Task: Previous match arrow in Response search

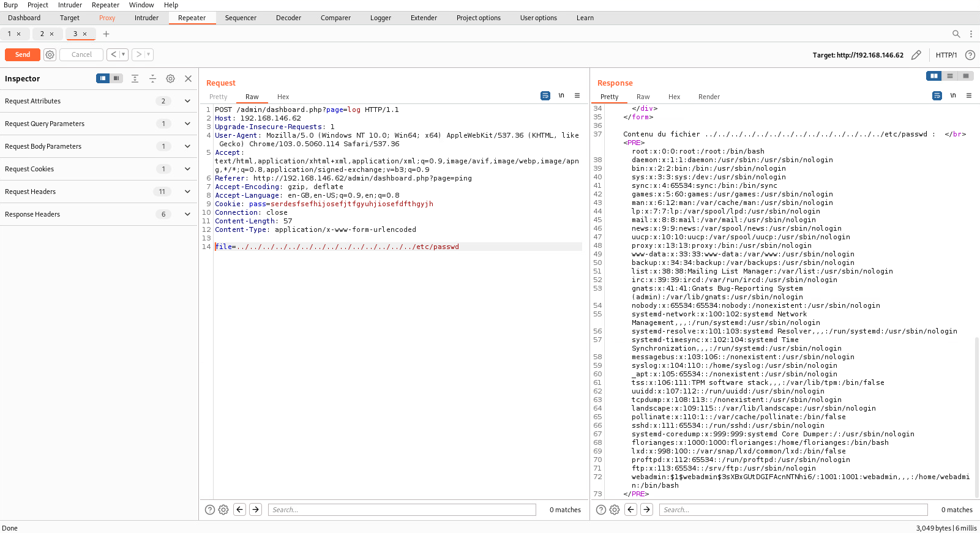Action: [x=631, y=509]
